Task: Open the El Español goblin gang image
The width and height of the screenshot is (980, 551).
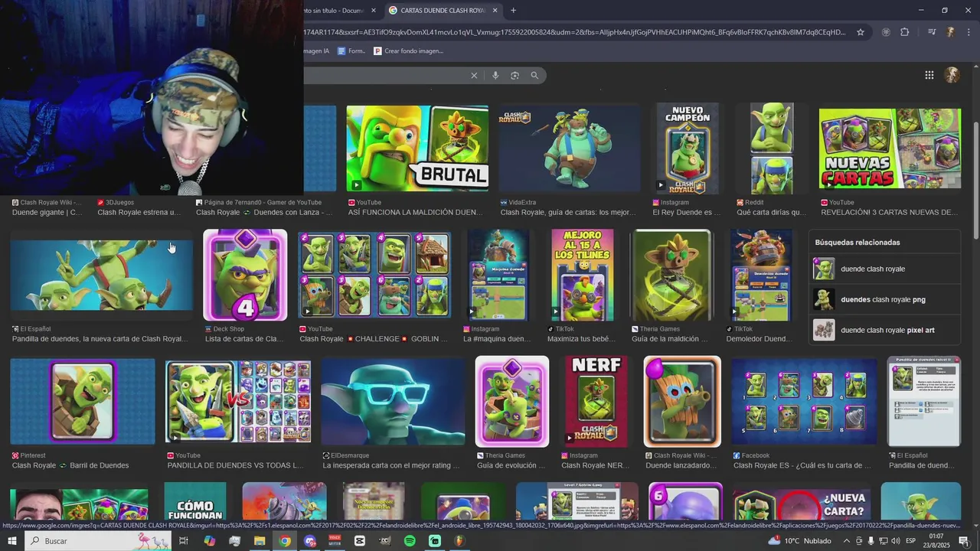Action: coord(102,275)
